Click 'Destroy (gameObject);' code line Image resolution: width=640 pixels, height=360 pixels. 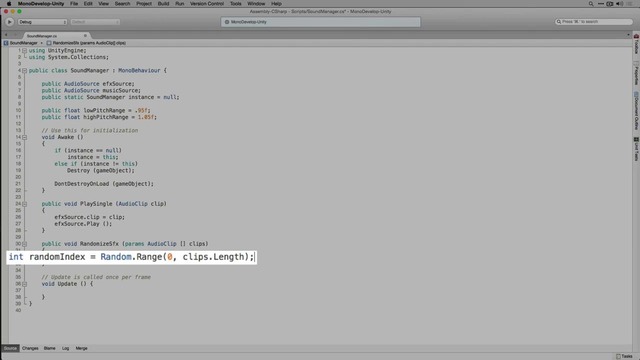pos(100,171)
